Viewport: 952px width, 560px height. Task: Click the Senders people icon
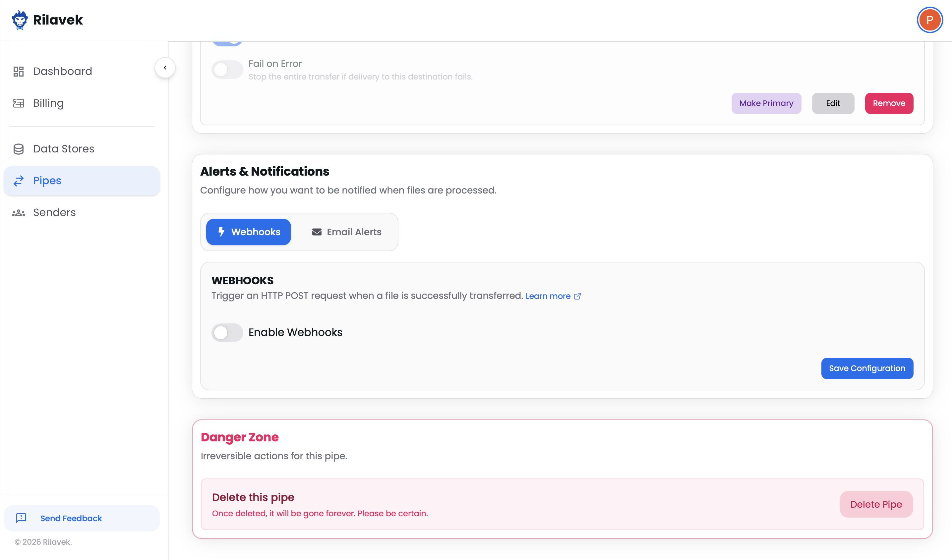tap(19, 213)
